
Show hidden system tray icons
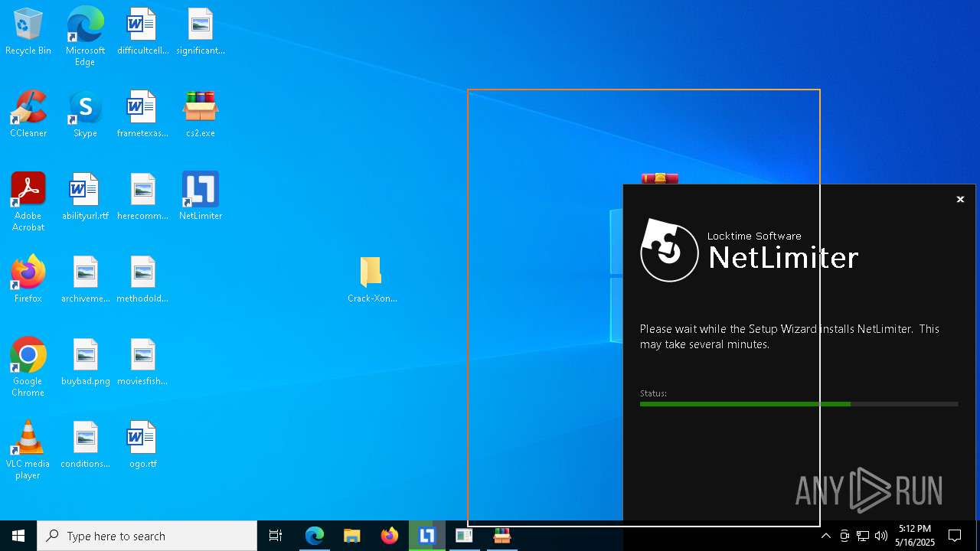point(825,536)
